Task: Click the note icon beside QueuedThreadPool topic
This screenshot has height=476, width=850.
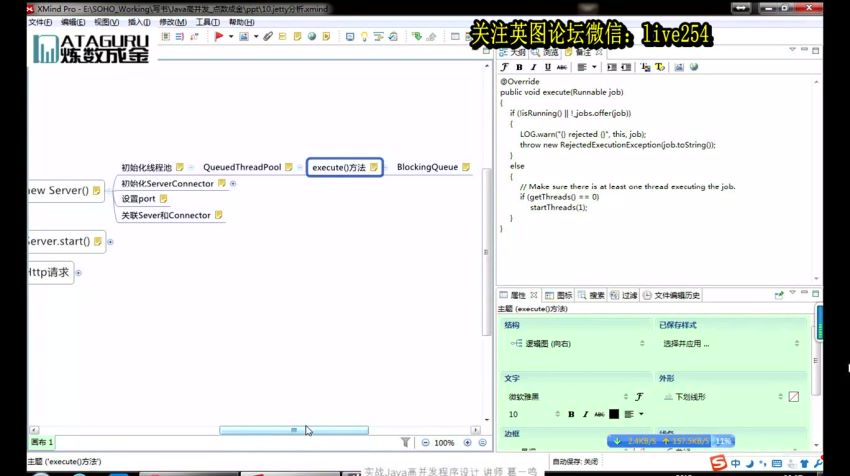Action: [x=290, y=167]
